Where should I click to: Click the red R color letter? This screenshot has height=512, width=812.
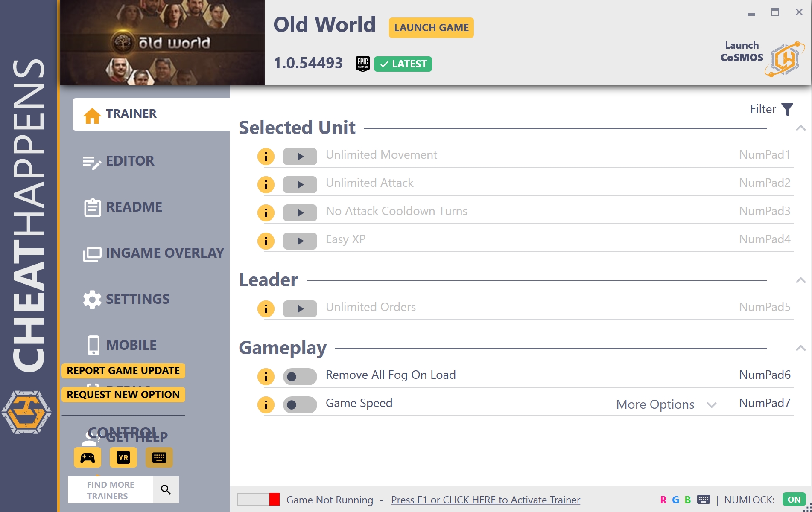tap(663, 500)
